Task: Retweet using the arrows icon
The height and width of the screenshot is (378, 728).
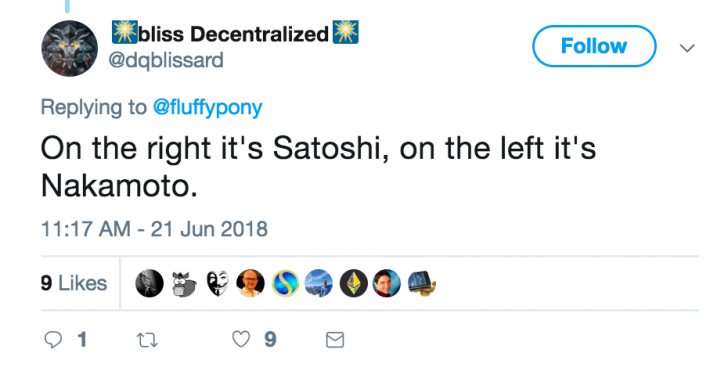Action: [x=148, y=340]
